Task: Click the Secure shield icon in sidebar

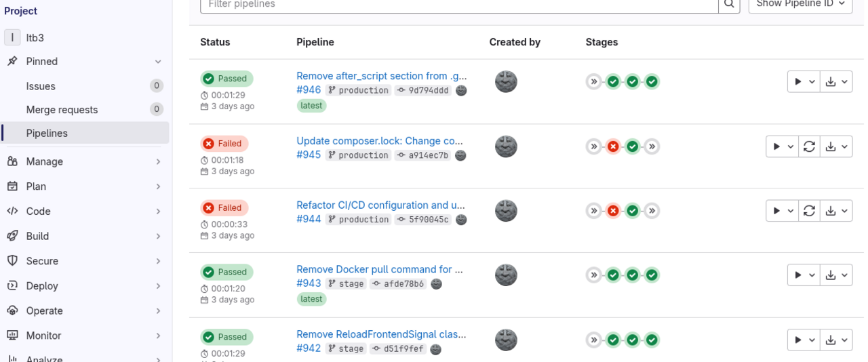Action: point(12,261)
